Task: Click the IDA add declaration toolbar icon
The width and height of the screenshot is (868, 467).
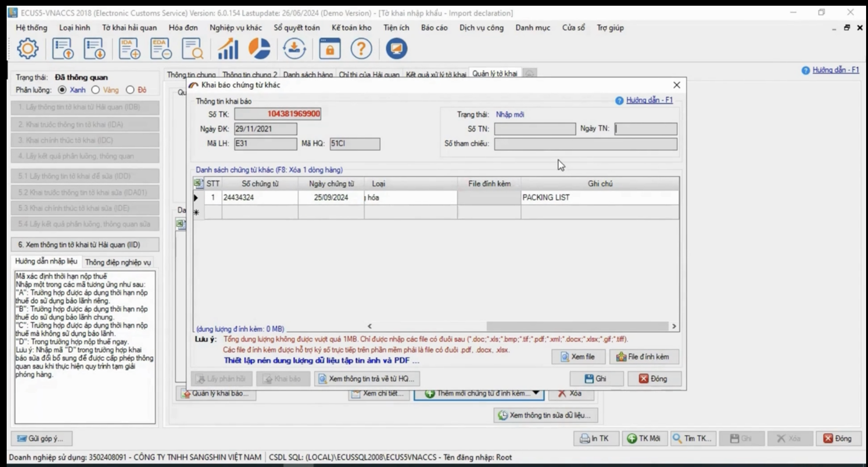Action: pos(129,49)
